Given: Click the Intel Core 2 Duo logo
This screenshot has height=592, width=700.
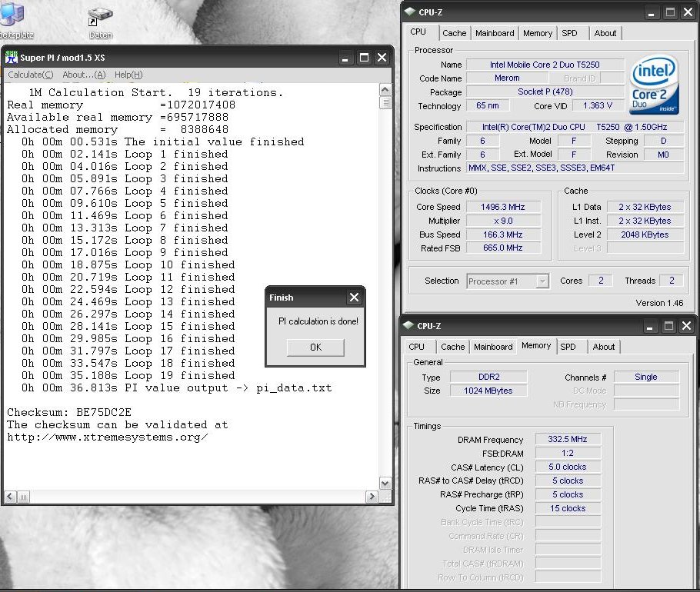Looking at the screenshot, I should click(x=654, y=84).
